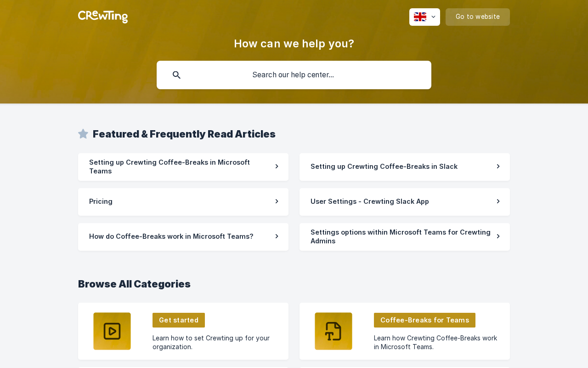Click the Featured & Frequently Read Articles heading

pyautogui.click(x=184, y=134)
